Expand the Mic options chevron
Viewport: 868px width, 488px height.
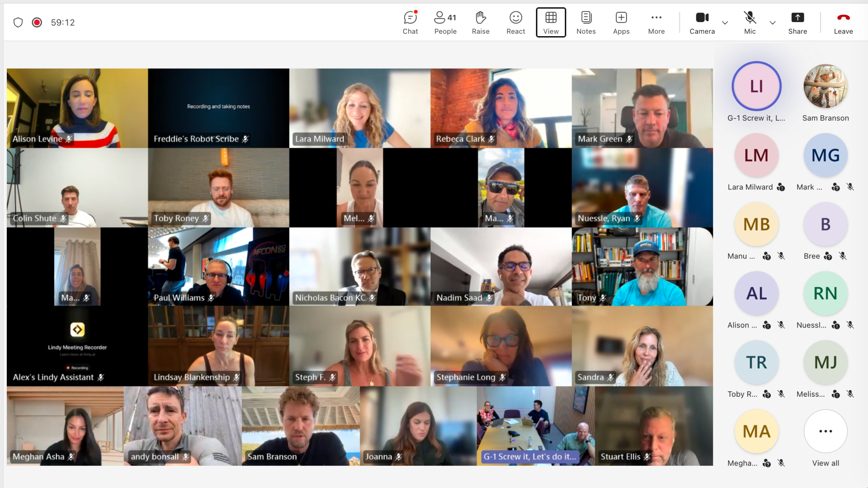coord(773,23)
